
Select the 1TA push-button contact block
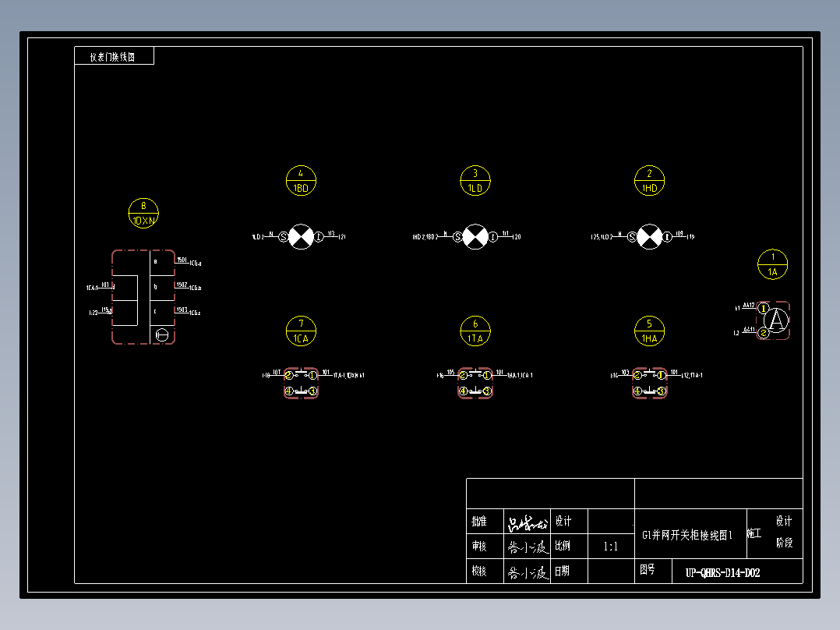pyautogui.click(x=475, y=383)
